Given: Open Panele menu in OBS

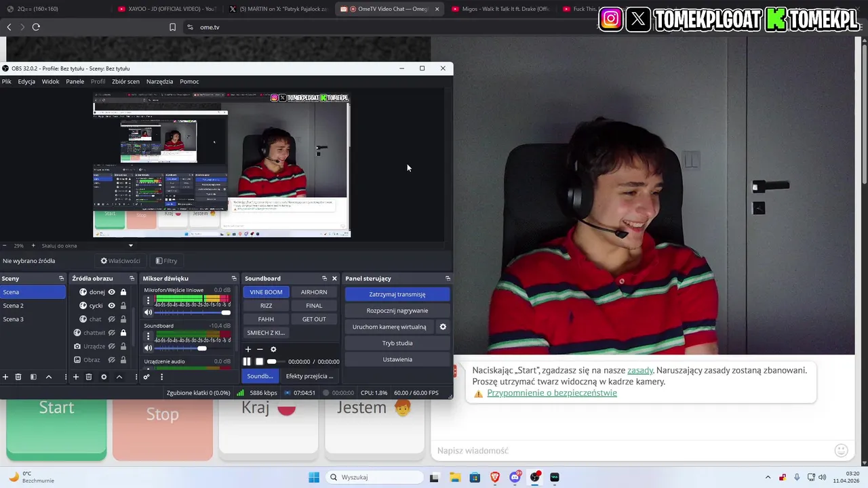Looking at the screenshot, I should click(x=75, y=81).
